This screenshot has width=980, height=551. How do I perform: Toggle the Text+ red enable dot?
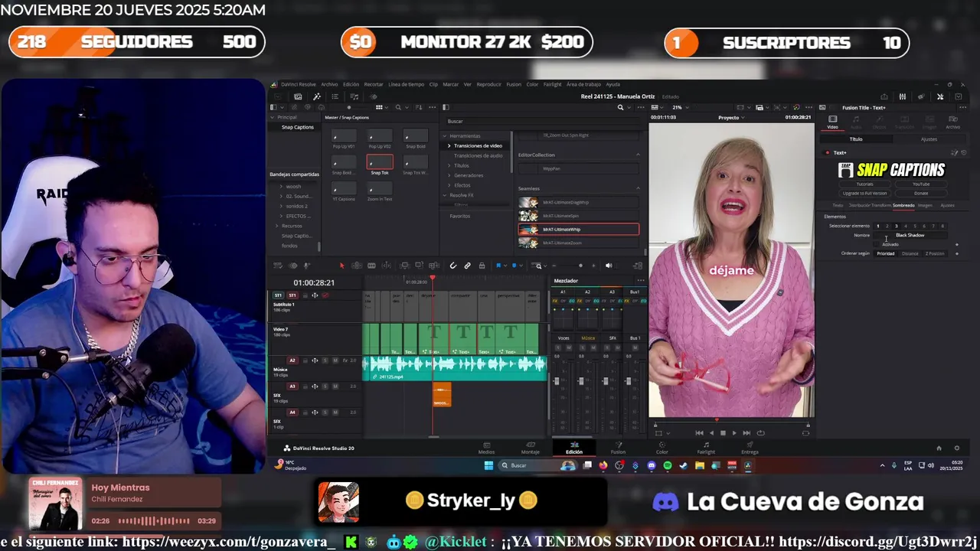click(827, 152)
